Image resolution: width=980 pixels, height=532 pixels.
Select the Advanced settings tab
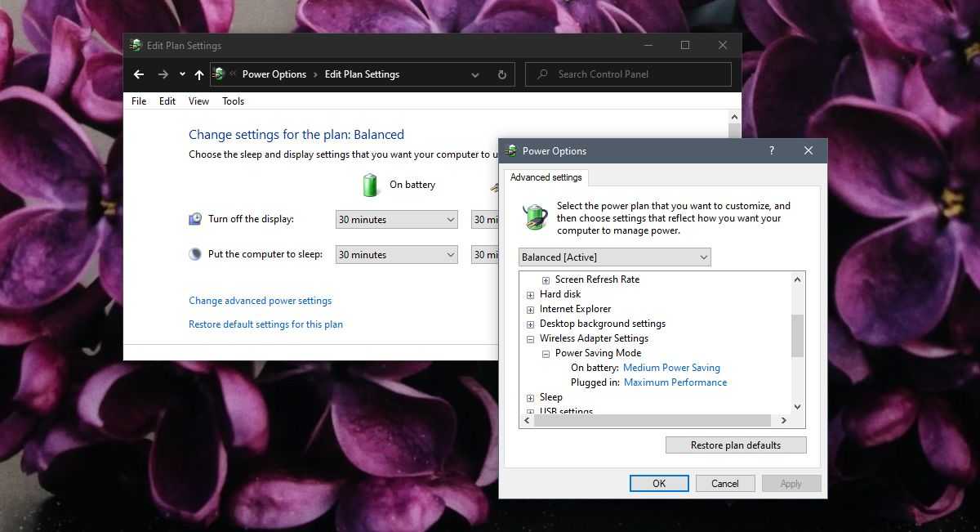click(x=546, y=177)
